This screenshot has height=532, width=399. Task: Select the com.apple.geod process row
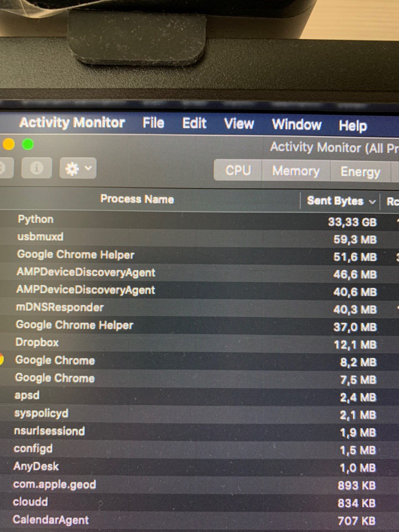point(199,485)
